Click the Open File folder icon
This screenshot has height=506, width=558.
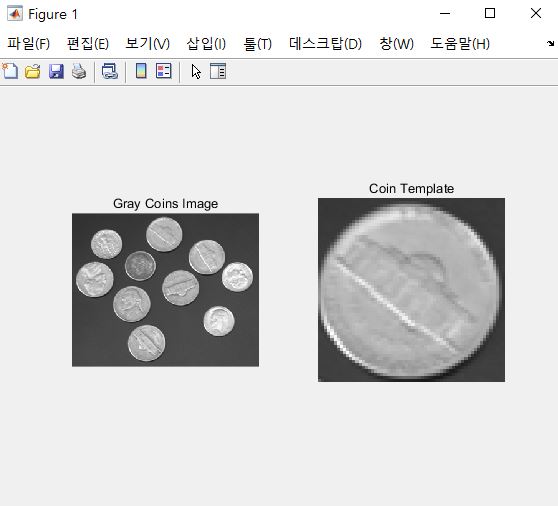pyautogui.click(x=33, y=72)
